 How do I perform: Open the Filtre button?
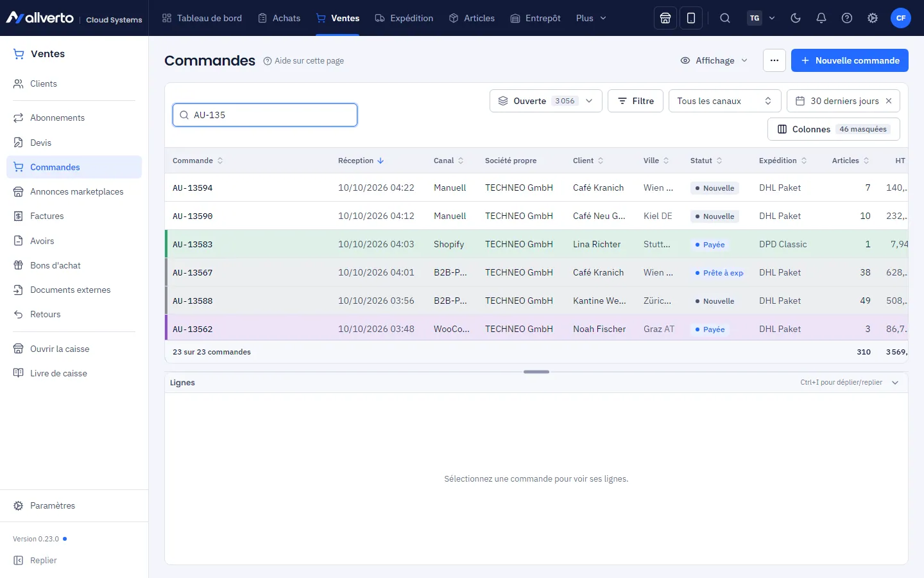(x=635, y=101)
